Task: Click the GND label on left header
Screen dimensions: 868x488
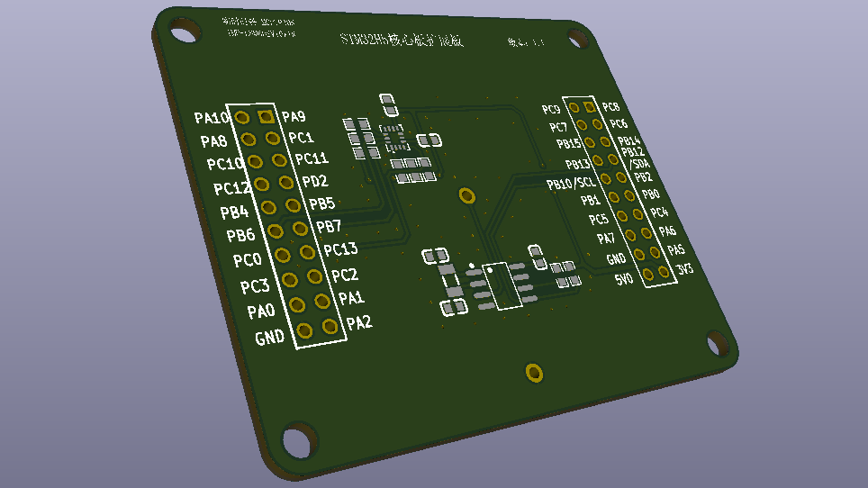Action: click(270, 339)
